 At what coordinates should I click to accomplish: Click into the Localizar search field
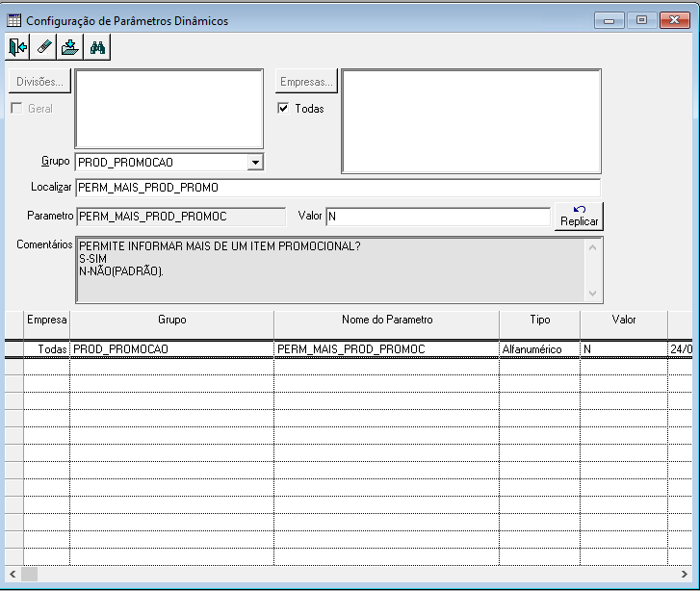click(338, 188)
